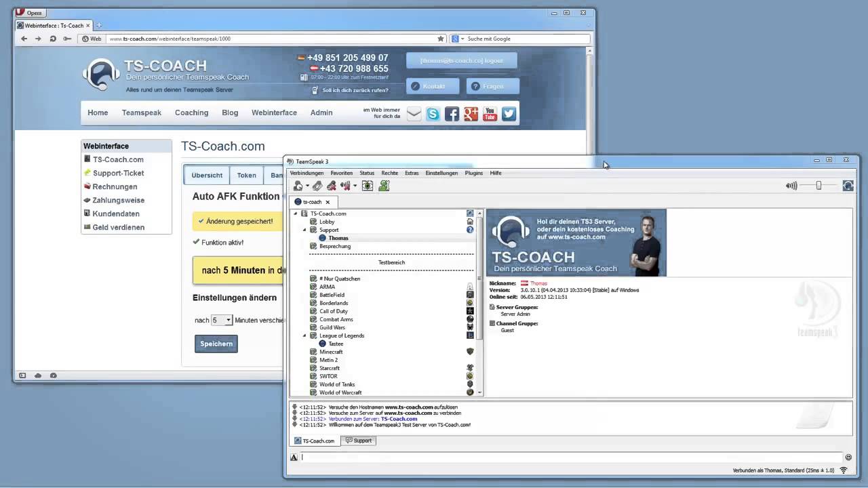Click the TeamSpeak connect toolbar icon
Screen dimensions: 868x488
pyautogui.click(x=298, y=186)
